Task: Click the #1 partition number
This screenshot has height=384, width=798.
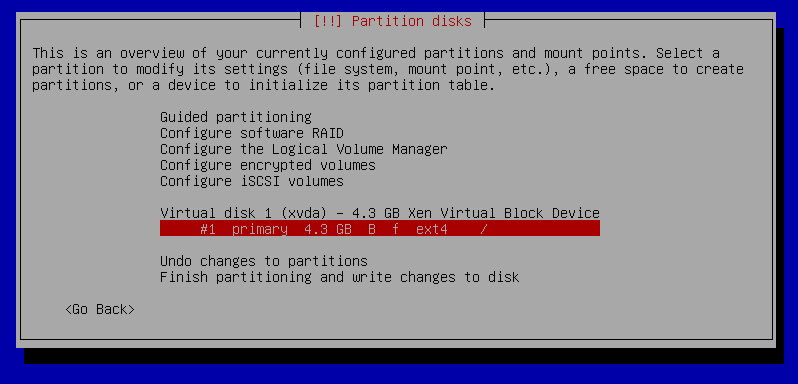Action: coord(208,229)
